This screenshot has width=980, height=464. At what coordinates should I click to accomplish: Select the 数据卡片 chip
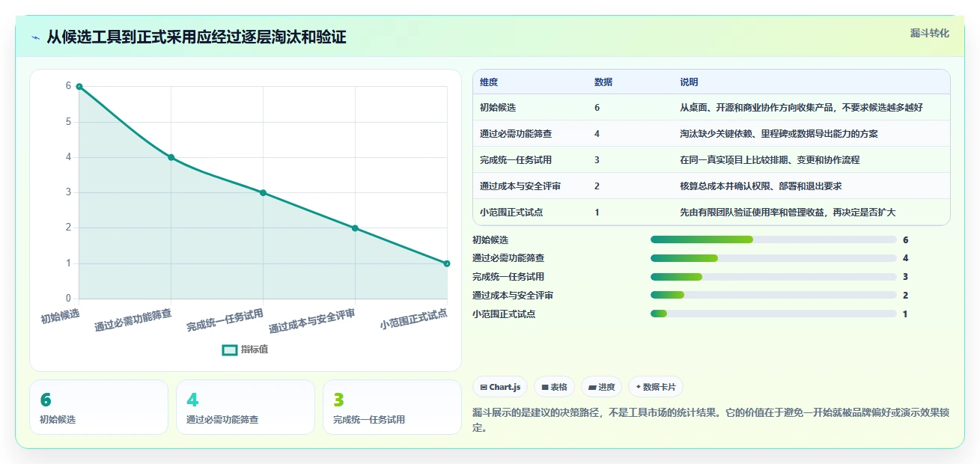coord(656,387)
